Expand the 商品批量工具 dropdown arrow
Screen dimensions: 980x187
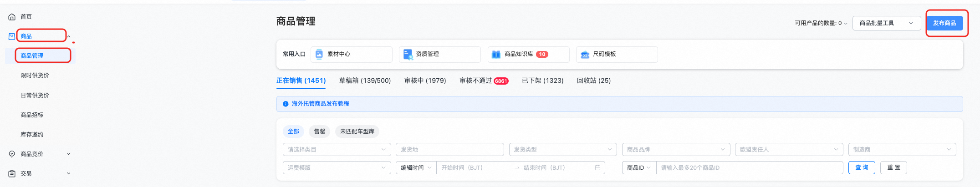point(911,23)
